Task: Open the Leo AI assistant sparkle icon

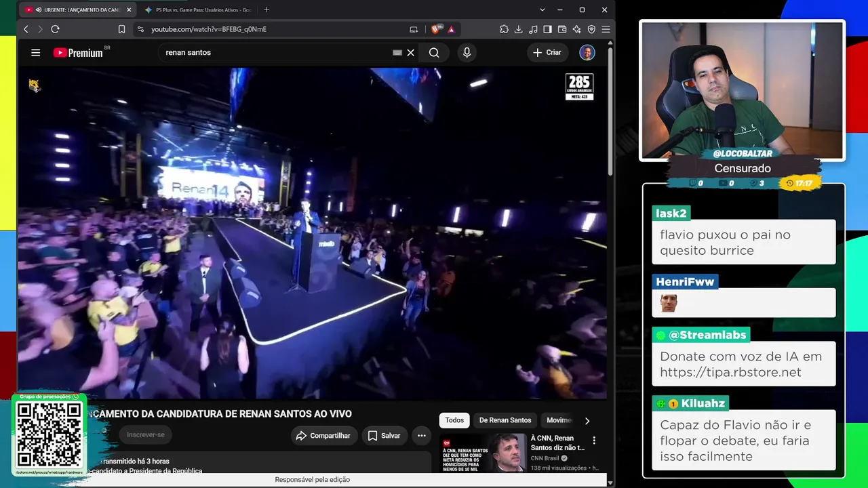Action: click(x=576, y=29)
